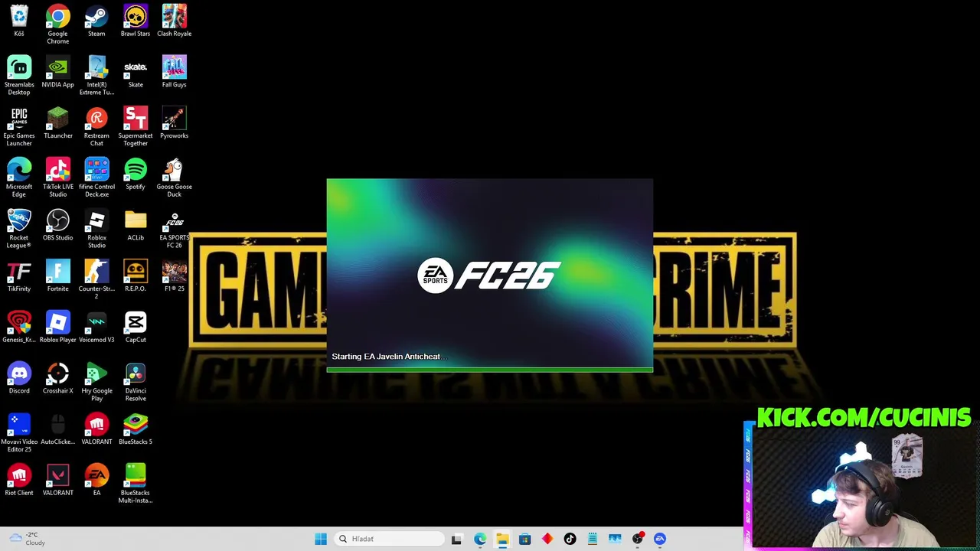The width and height of the screenshot is (980, 551).
Task: Click the green splash loading progress bar
Action: click(490, 370)
